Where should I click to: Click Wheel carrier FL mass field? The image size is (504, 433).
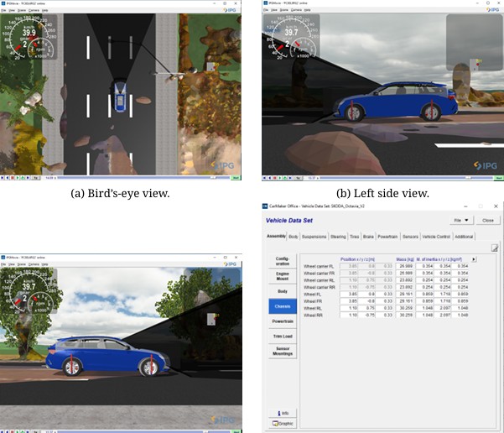click(405, 266)
